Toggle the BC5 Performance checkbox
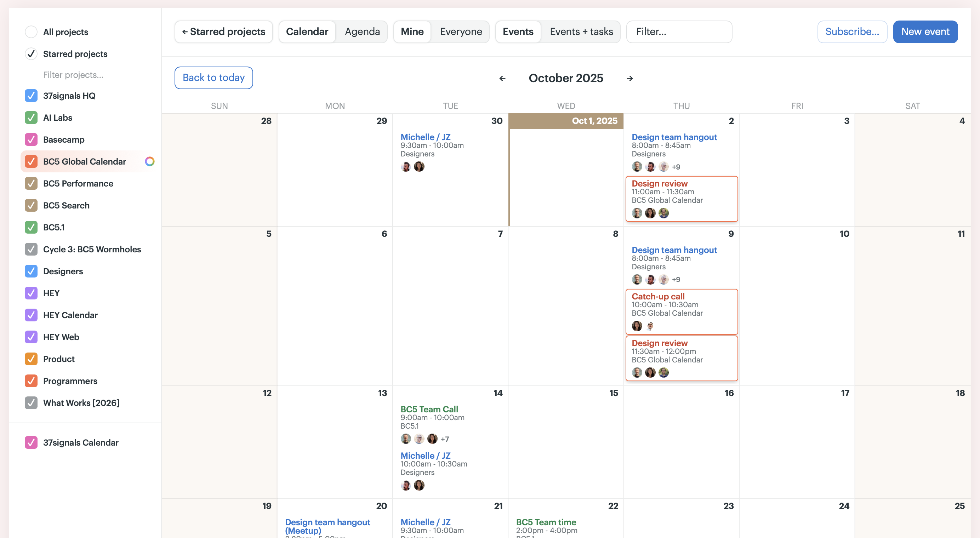This screenshot has width=980, height=538. coord(31,184)
